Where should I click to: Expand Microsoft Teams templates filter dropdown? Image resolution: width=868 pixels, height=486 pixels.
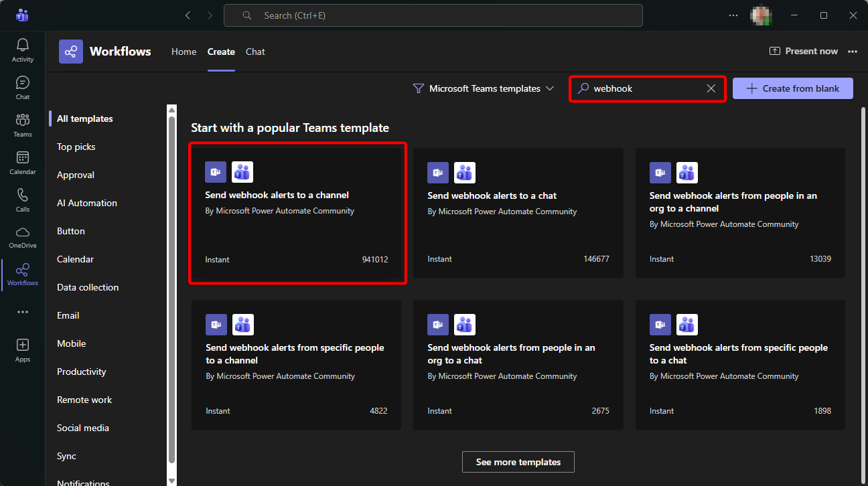pos(484,88)
